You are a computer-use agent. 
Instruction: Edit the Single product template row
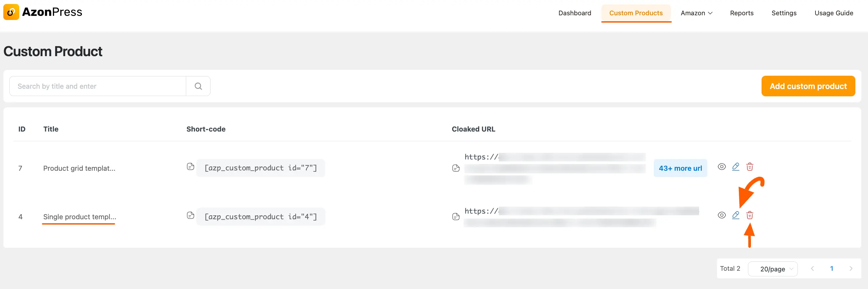coord(736,215)
